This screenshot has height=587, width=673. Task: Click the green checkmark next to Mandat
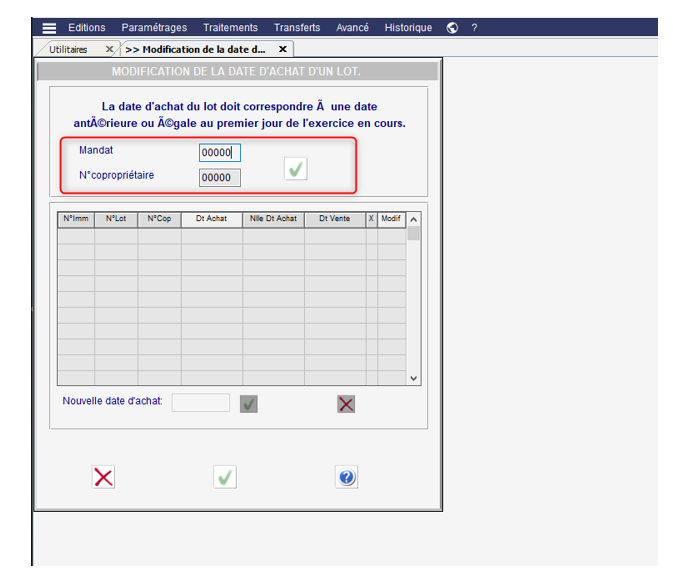coord(295,169)
